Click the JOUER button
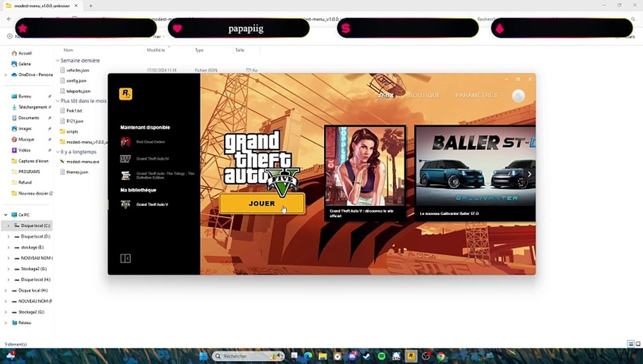 pyautogui.click(x=262, y=204)
